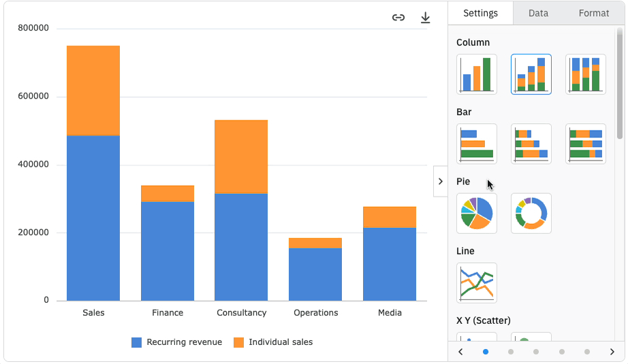Download the chart using the download icon
Viewport: 628px width, 364px height.
(x=425, y=17)
